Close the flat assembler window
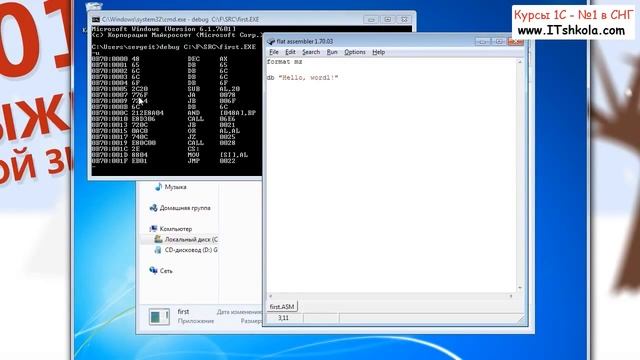Screen dimensions: 640x360 pyautogui.click(x=515, y=41)
